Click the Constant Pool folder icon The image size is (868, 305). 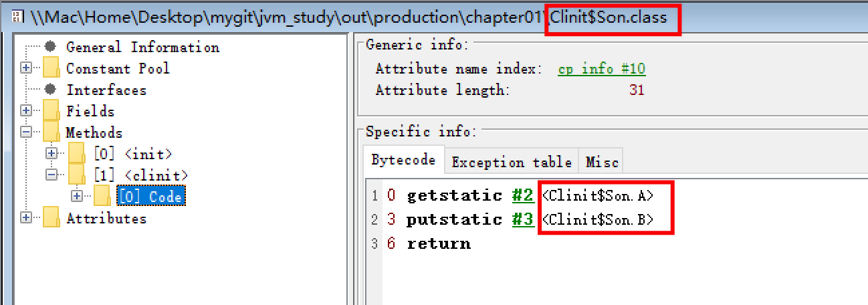51,68
